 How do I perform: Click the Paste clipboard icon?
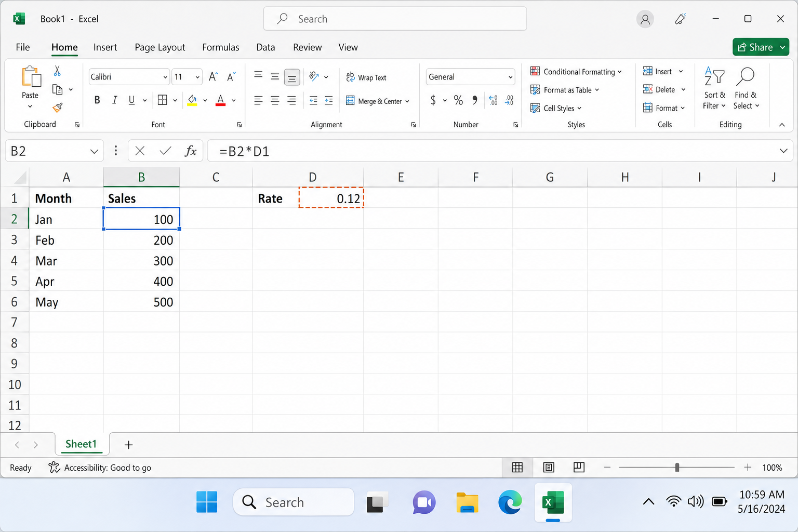(x=31, y=76)
